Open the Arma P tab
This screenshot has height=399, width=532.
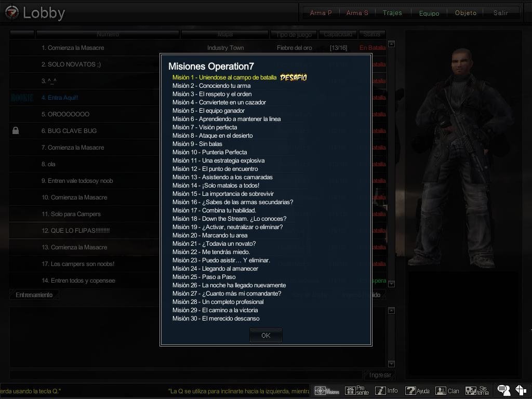[321, 13]
